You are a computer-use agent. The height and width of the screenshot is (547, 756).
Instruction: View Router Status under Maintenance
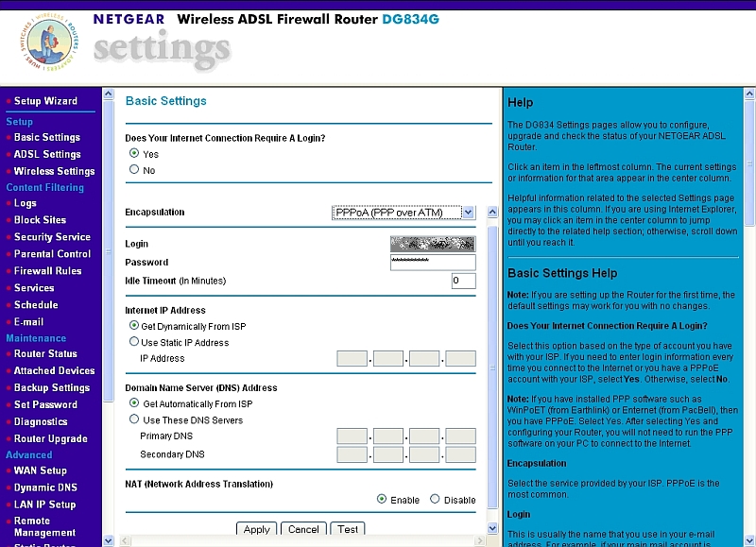click(x=48, y=354)
